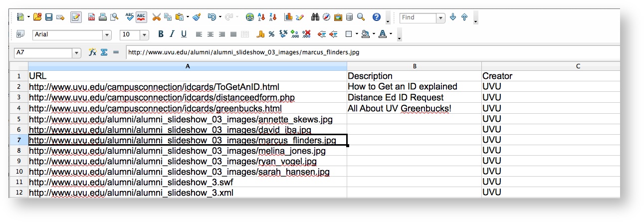Select the row 4 header
The width and height of the screenshot is (644, 222).
click(x=19, y=108)
